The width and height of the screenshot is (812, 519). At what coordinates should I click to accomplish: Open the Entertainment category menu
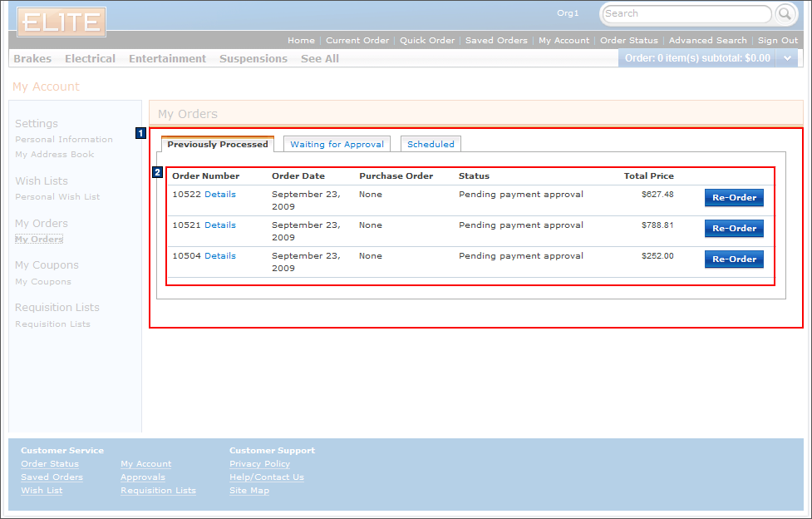(167, 58)
